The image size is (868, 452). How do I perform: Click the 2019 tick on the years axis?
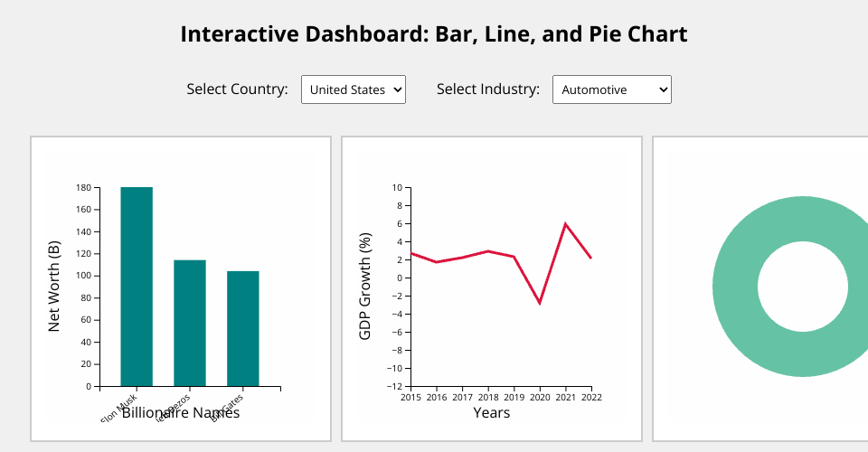(514, 397)
